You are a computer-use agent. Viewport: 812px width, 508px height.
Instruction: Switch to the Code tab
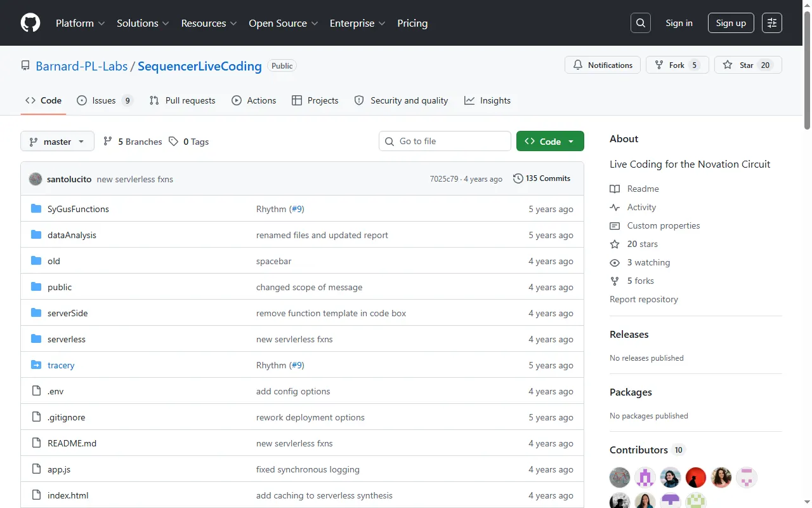pos(43,100)
